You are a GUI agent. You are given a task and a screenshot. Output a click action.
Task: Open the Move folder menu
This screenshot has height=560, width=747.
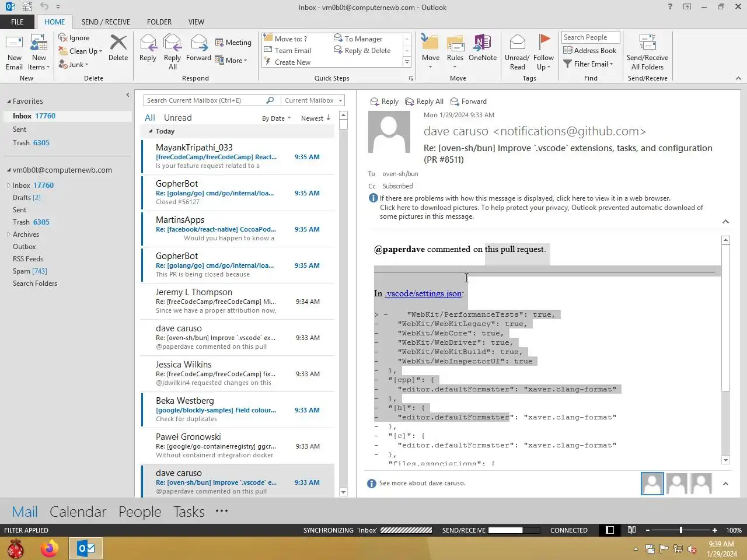coord(431,52)
